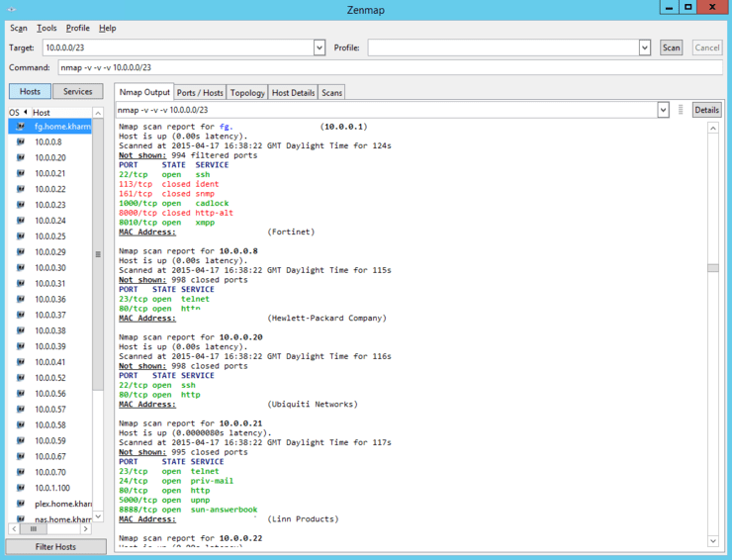Switch to the Ports / Hosts tab
The height and width of the screenshot is (560, 732).
(x=200, y=92)
